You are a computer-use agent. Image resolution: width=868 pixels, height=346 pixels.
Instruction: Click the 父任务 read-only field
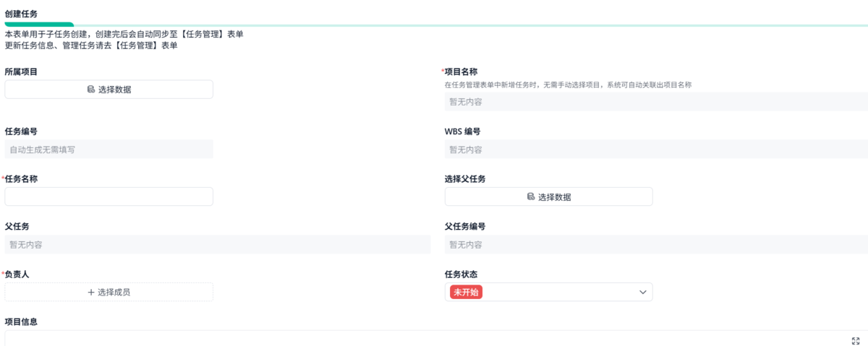pos(217,245)
